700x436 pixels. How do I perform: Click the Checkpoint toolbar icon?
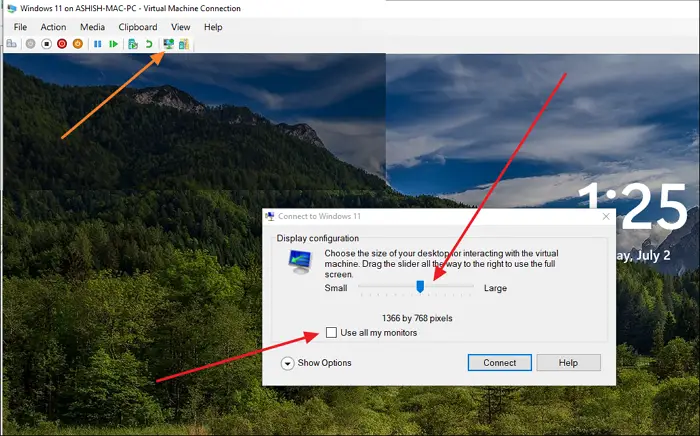(x=133, y=44)
